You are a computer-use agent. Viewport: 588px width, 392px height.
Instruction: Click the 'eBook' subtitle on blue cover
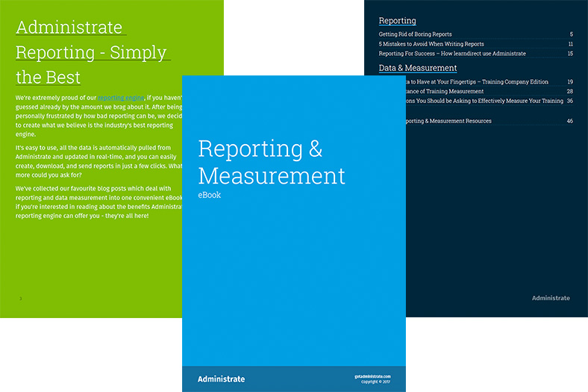coord(209,195)
